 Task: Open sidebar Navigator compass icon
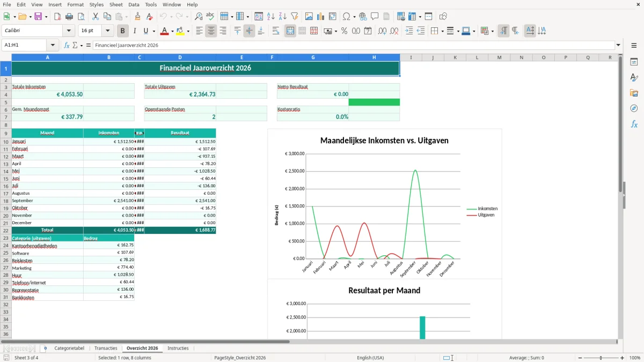click(634, 108)
